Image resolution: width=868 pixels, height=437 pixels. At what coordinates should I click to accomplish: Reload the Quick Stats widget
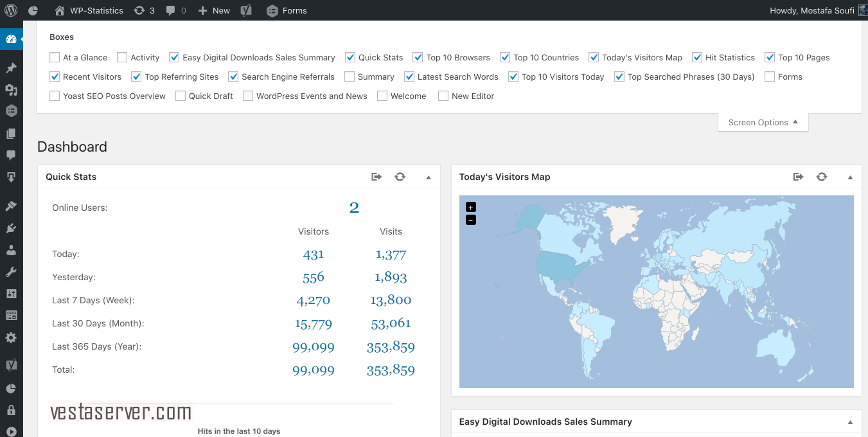point(400,177)
